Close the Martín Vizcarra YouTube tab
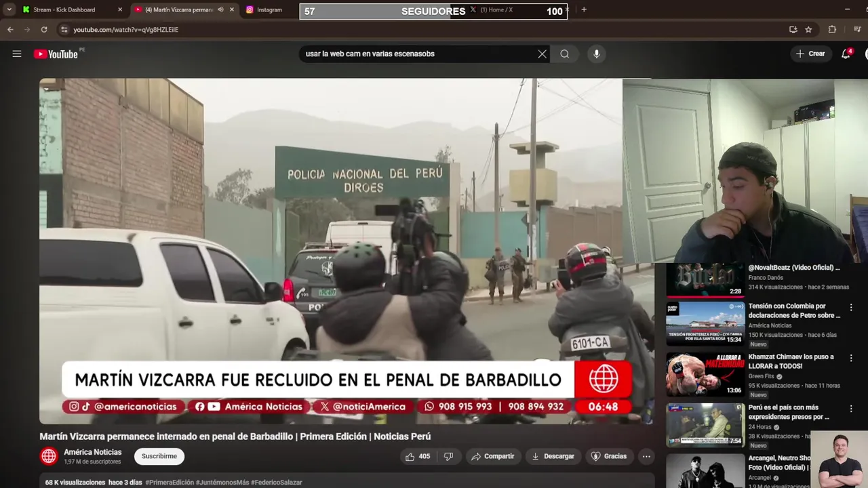Screen dimensions: 868x488 click(x=232, y=9)
